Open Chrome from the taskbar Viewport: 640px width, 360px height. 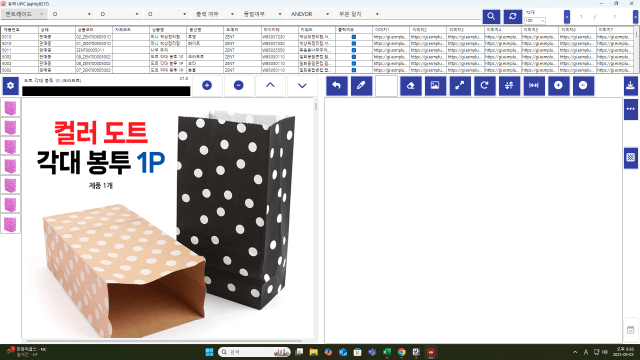402,352
